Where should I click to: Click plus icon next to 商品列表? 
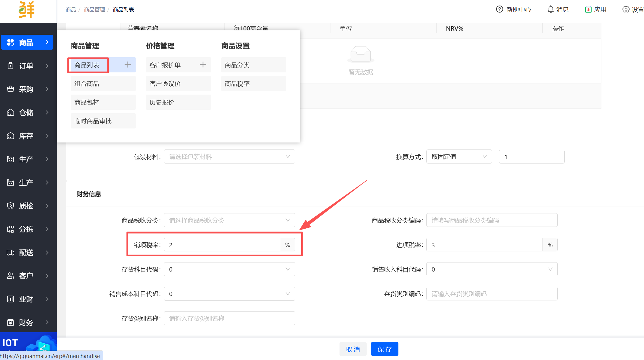point(128,65)
